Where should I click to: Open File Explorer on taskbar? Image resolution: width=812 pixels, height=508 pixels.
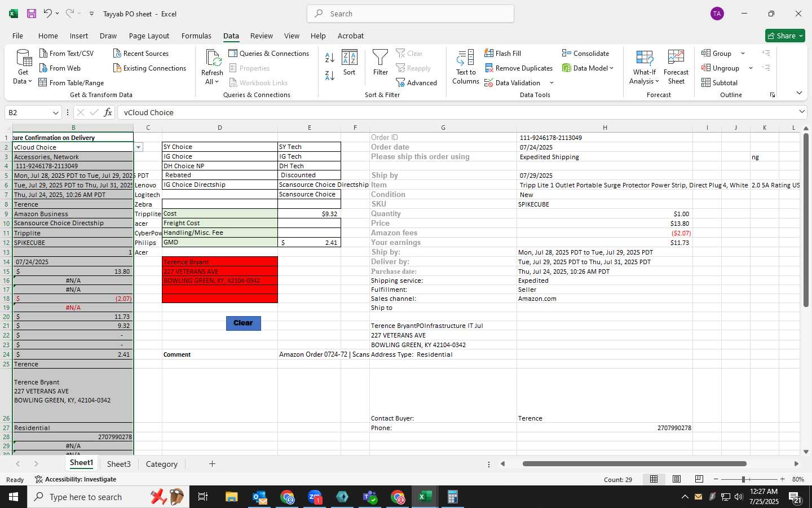(x=231, y=497)
